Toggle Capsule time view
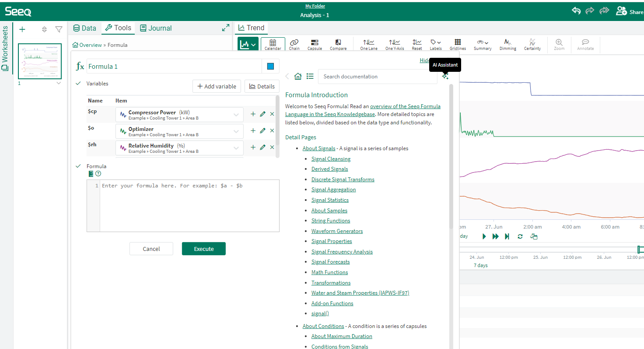This screenshot has height=349, width=644. (315, 44)
